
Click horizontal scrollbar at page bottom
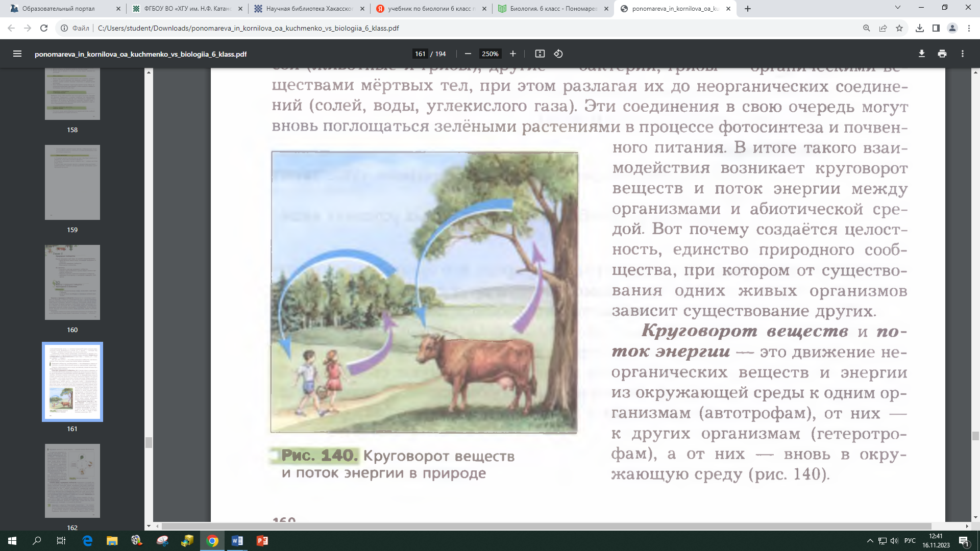[x=546, y=526]
